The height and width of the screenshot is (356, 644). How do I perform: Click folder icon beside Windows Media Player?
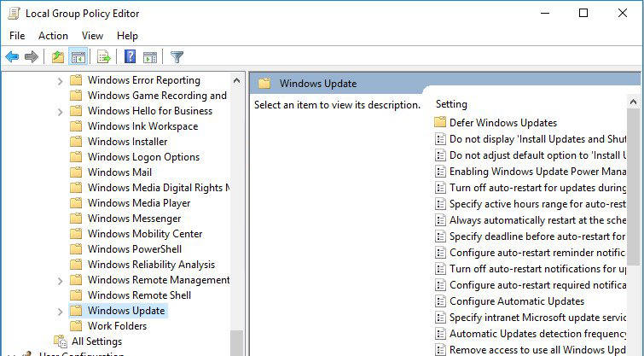(76, 203)
